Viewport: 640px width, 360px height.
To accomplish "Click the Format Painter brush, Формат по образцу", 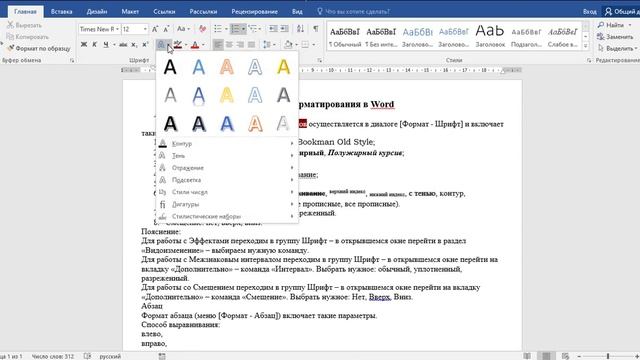I will pyautogui.click(x=38, y=48).
